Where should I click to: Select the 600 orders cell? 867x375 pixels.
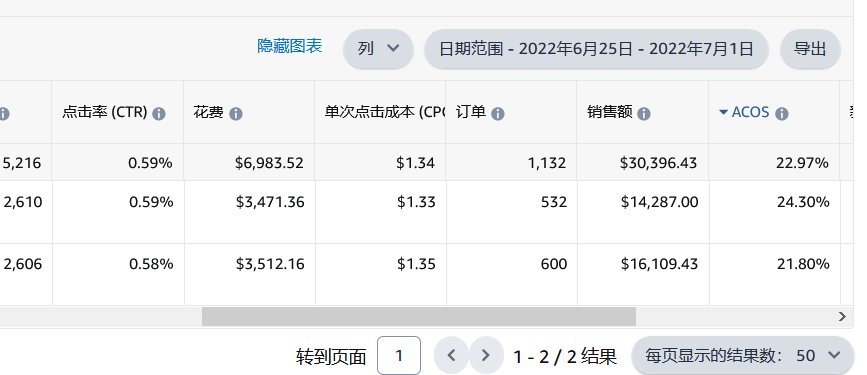[511, 274]
